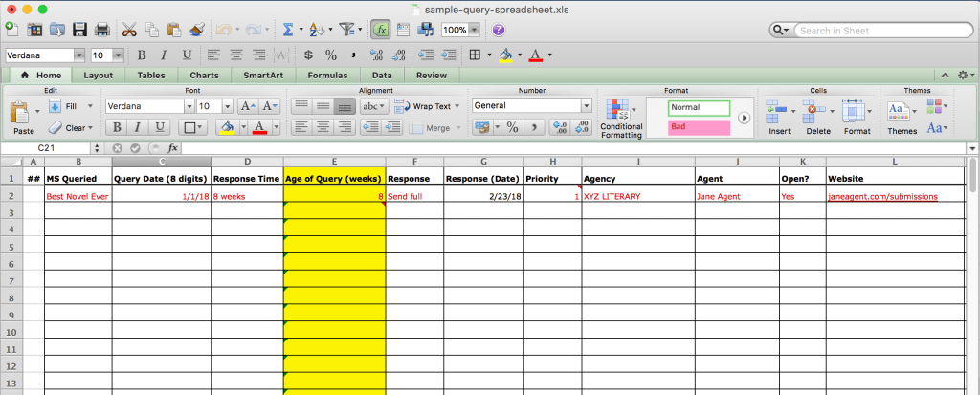Show the toolbox icon beside formula builder
This screenshot has width=980, height=395.
[403, 30]
